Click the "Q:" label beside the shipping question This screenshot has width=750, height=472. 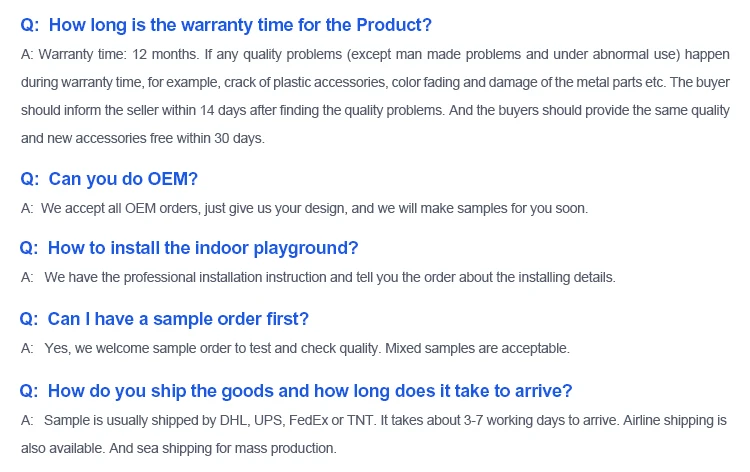pyautogui.click(x=29, y=390)
